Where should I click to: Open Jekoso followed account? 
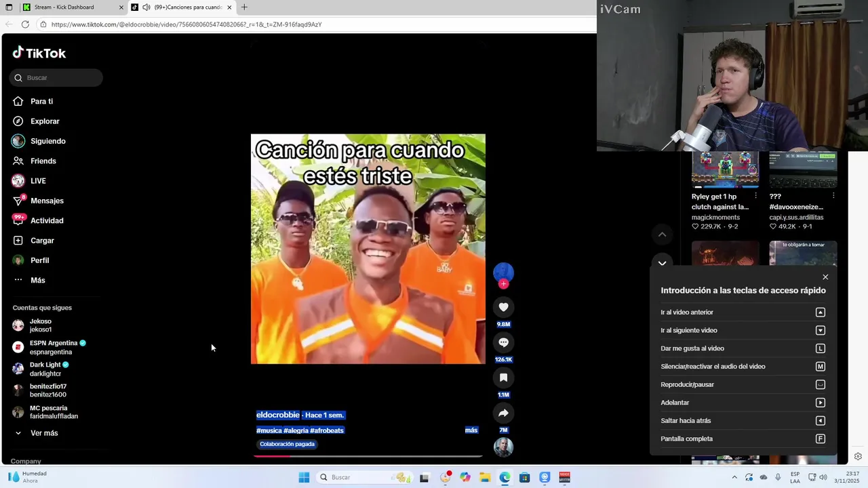[41, 325]
